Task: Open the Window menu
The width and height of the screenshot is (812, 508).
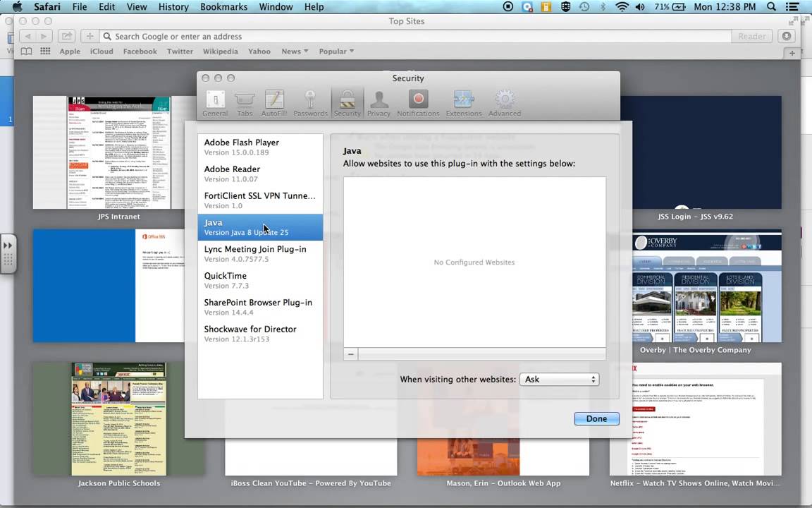Action: click(276, 7)
